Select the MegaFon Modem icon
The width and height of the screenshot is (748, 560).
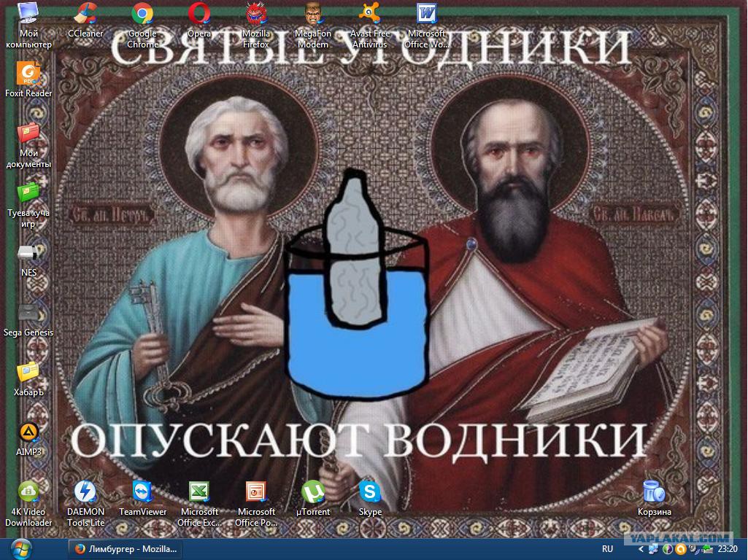tap(313, 25)
